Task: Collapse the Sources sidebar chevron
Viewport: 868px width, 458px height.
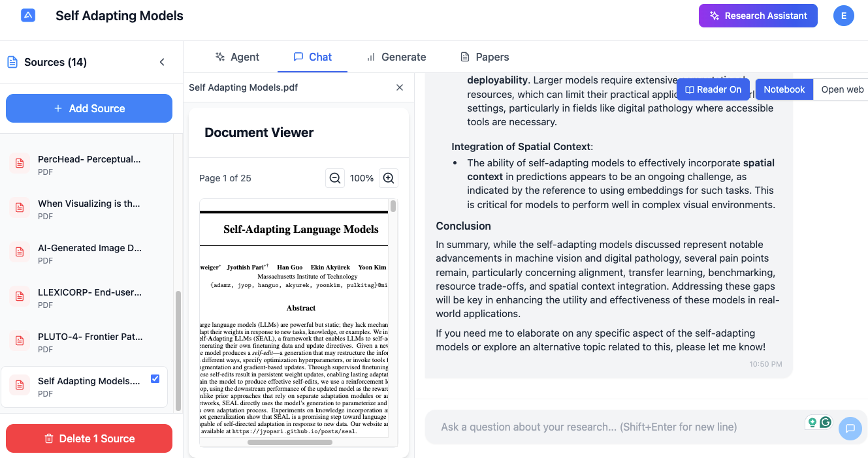Action: tap(162, 62)
